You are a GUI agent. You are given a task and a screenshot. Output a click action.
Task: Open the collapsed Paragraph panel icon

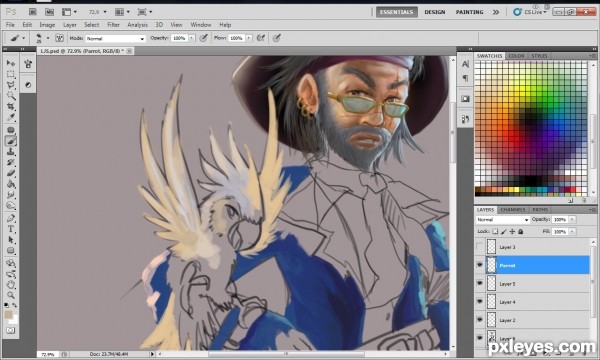click(465, 78)
